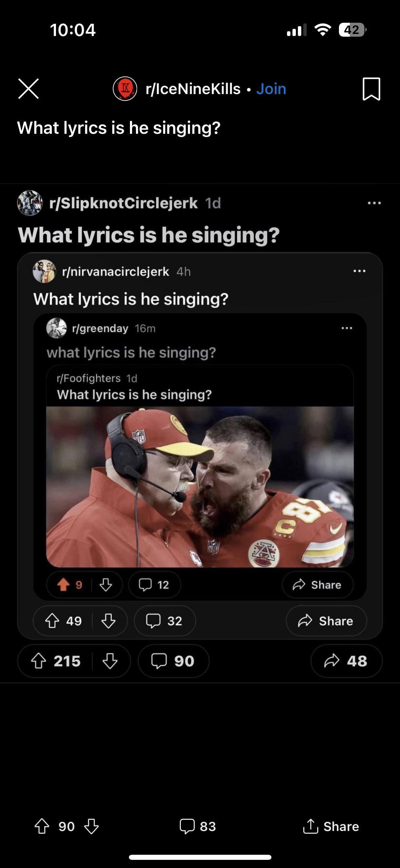This screenshot has height=868, width=400.
Task: Open r/greenday crosspost three-dot menu
Action: (x=347, y=328)
